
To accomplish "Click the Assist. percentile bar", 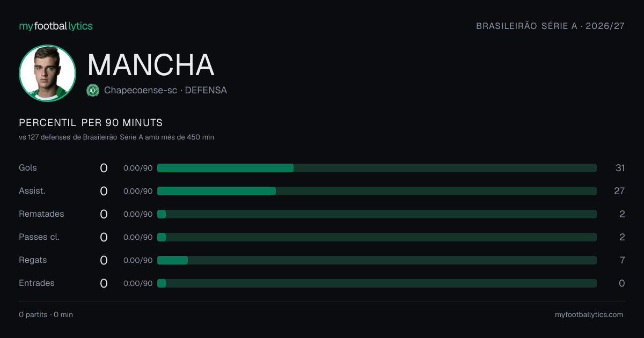I will (x=377, y=191).
